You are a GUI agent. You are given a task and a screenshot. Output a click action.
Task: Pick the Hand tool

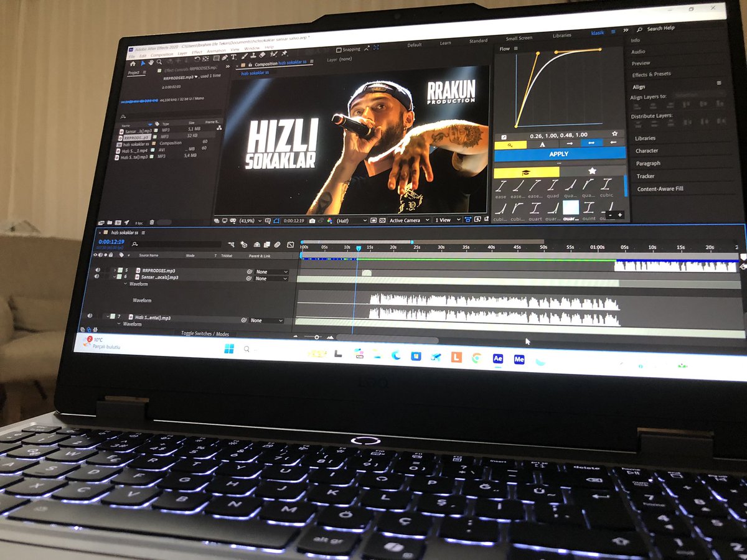pyautogui.click(x=151, y=63)
